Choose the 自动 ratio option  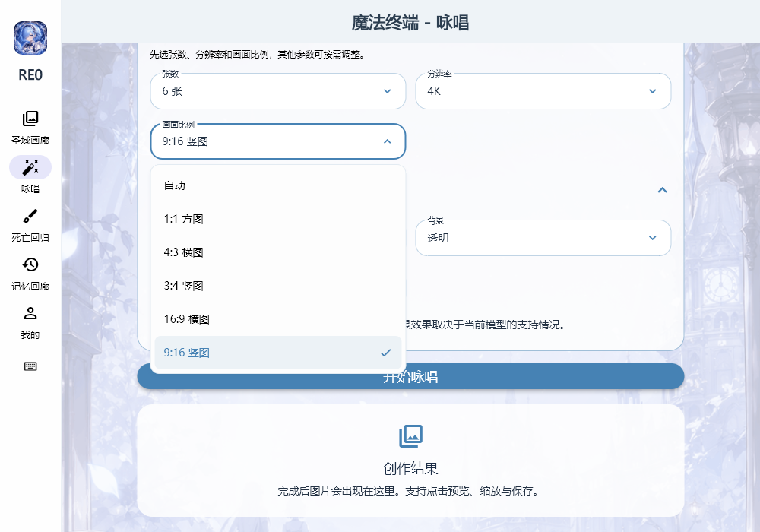click(x=277, y=185)
